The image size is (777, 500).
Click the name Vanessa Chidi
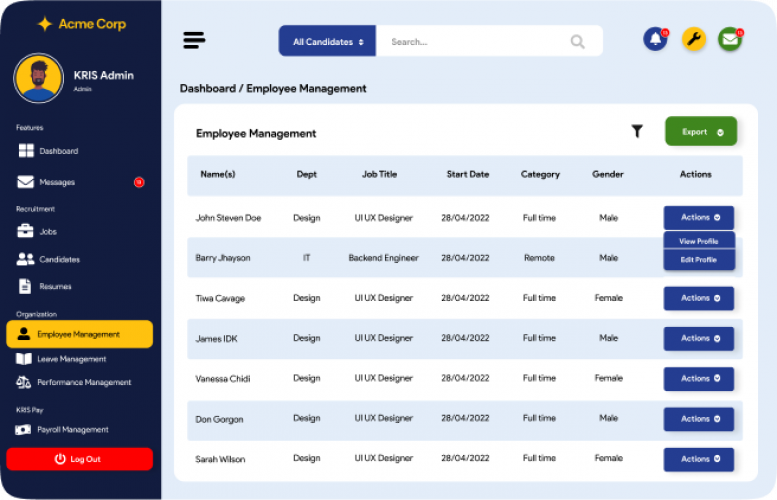point(222,379)
